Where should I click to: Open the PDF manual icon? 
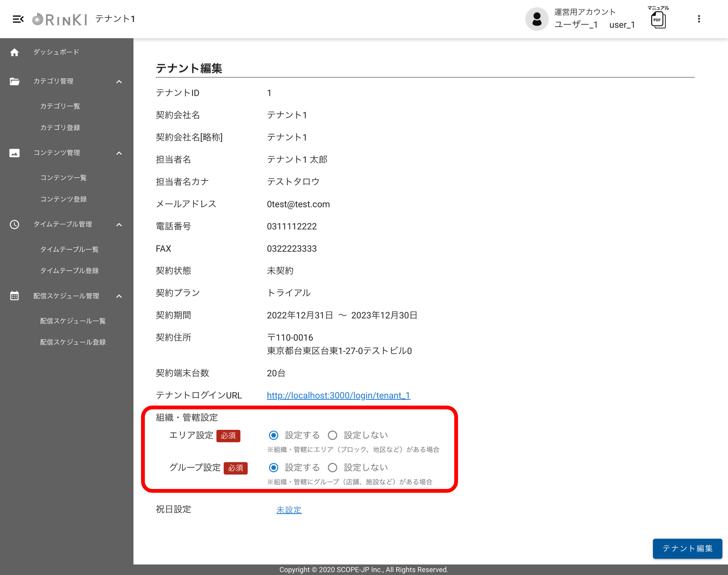pyautogui.click(x=658, y=20)
